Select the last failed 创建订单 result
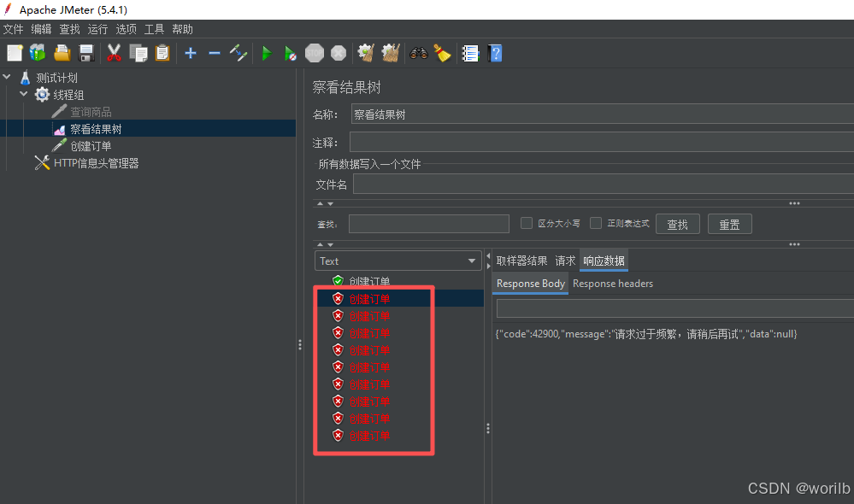The height and width of the screenshot is (504, 854). coord(369,436)
